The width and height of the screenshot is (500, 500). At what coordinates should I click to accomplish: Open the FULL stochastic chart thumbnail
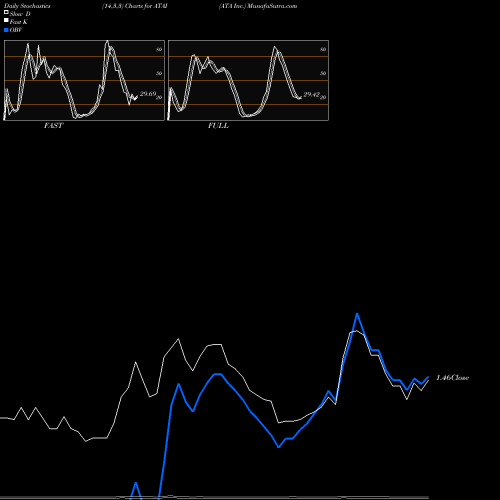[x=248, y=80]
